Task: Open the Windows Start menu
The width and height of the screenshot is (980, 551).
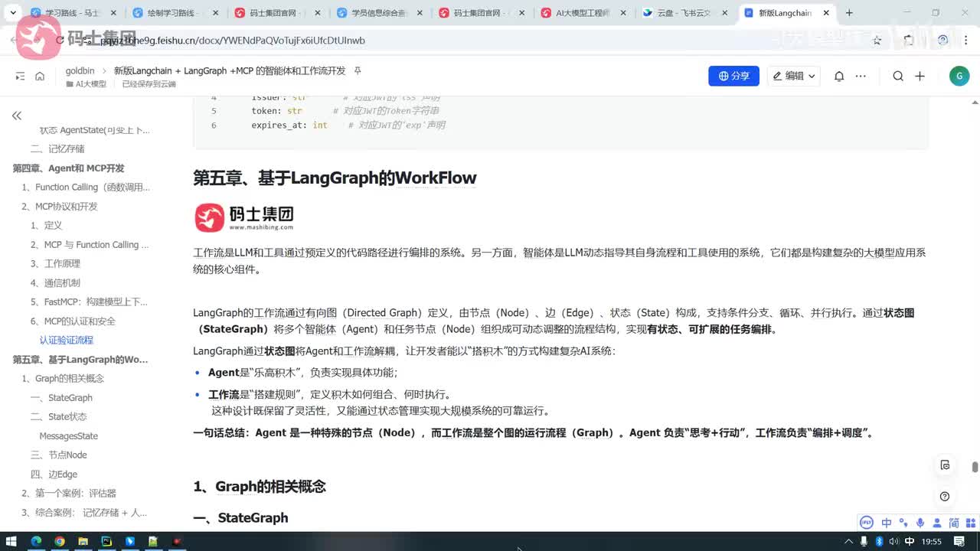Action: click(11, 542)
